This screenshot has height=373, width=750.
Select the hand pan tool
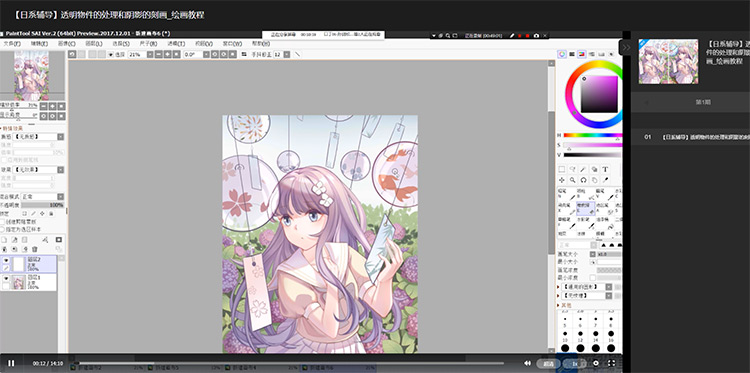595,180
